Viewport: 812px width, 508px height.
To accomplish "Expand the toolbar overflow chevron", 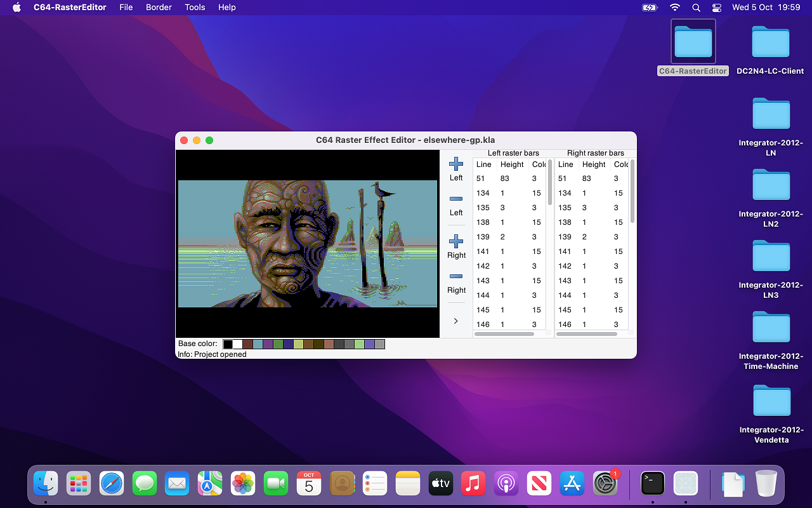I will pyautogui.click(x=455, y=321).
